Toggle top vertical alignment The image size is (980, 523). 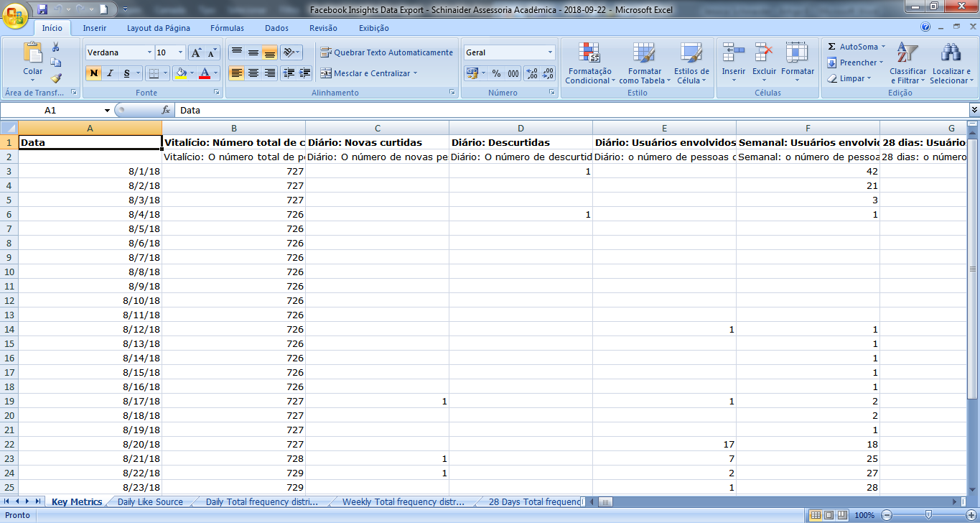(x=236, y=52)
